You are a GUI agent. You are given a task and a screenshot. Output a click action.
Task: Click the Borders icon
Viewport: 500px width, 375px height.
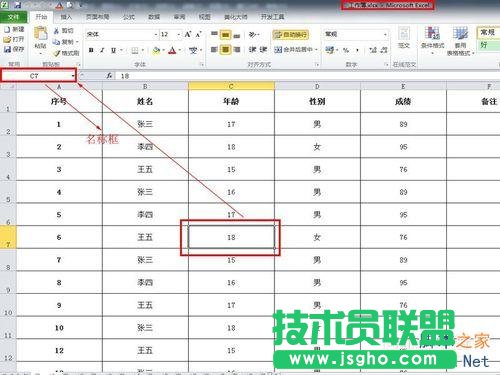click(x=135, y=50)
